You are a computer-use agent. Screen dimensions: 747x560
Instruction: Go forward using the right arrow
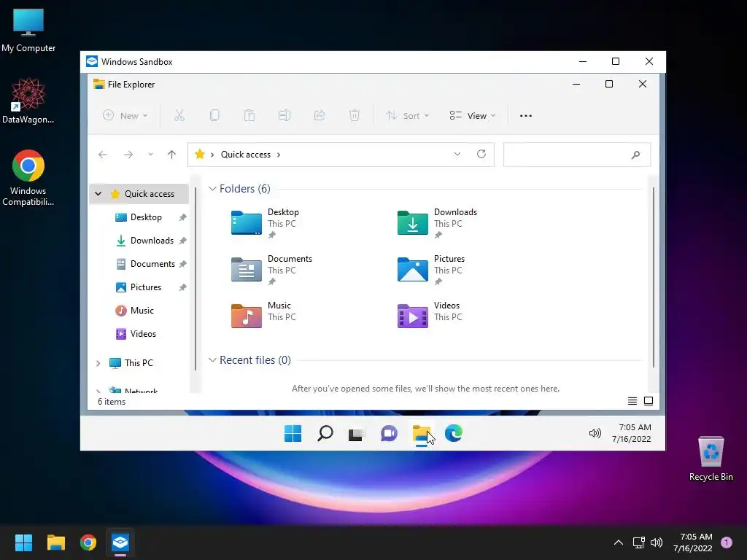point(128,155)
